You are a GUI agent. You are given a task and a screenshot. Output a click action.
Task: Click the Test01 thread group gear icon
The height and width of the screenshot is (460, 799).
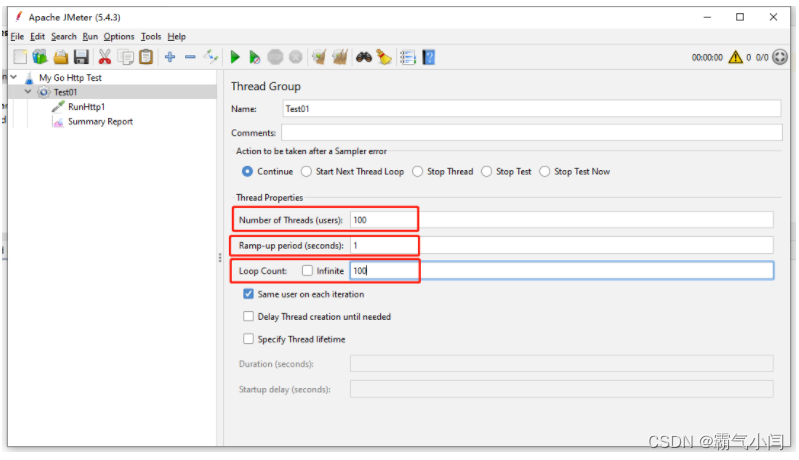[44, 92]
